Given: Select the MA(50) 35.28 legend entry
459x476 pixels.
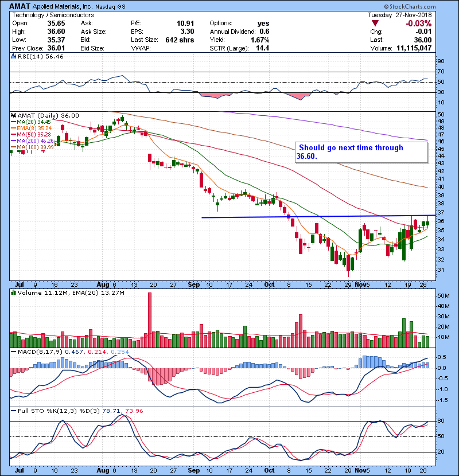Looking at the screenshot, I should pyautogui.click(x=31, y=135).
